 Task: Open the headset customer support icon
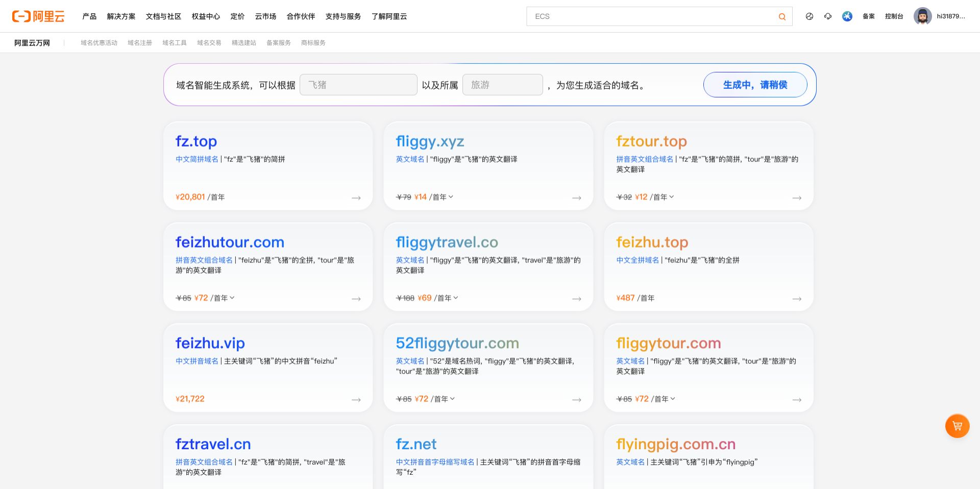point(827,16)
